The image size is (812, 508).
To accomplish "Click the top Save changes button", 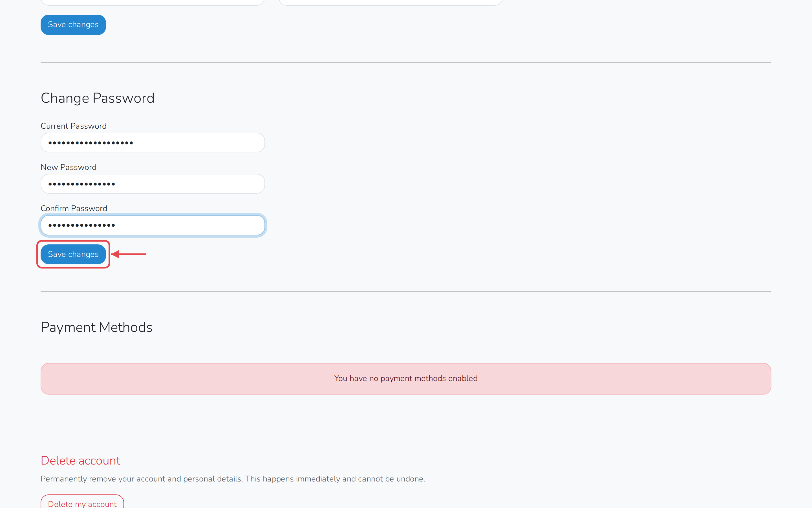I will pyautogui.click(x=73, y=25).
